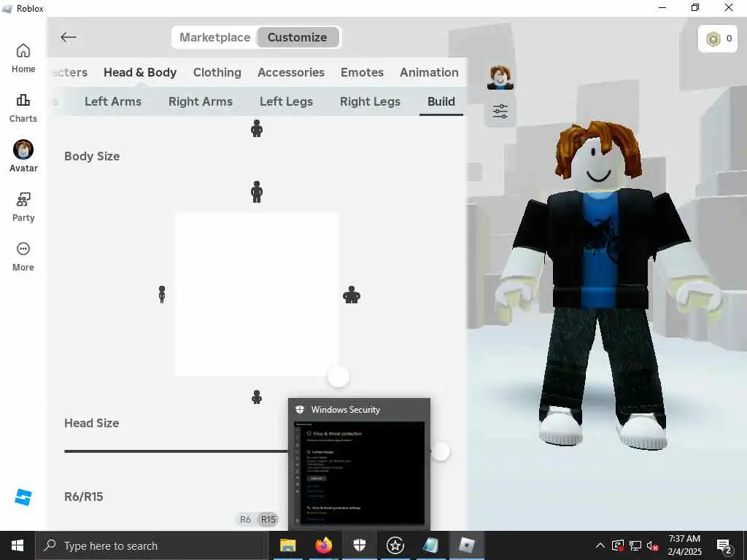Open the Windows Start menu

(18, 545)
